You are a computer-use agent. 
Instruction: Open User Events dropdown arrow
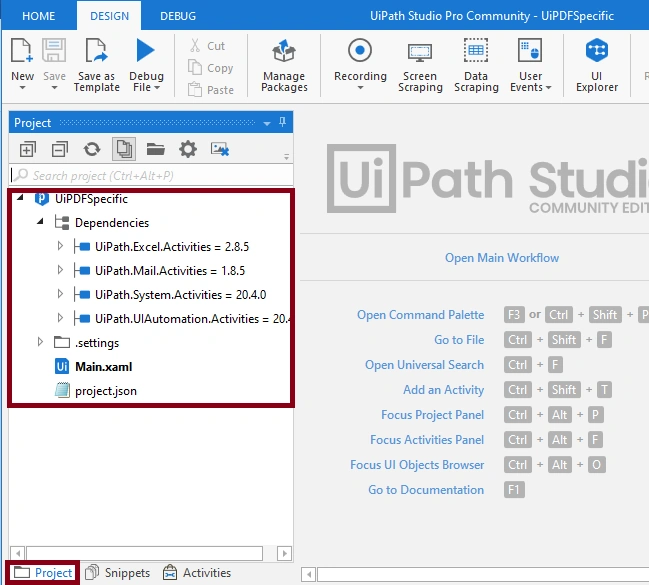click(548, 88)
